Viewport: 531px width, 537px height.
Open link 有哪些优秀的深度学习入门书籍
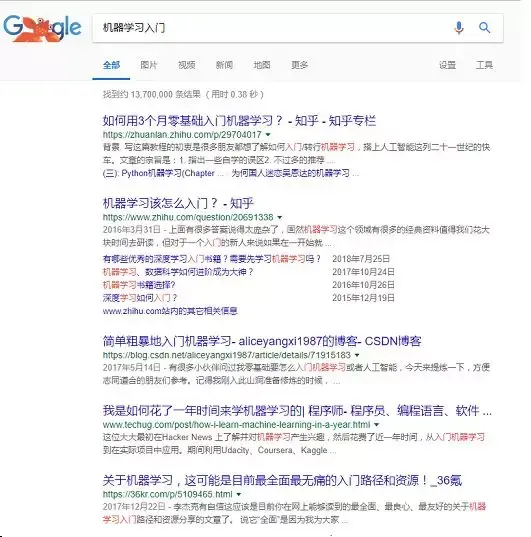tap(211, 259)
